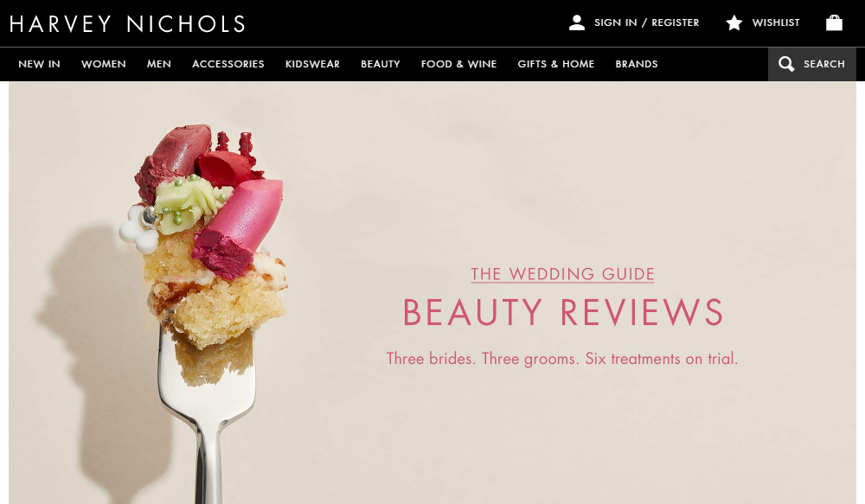Open the New In menu
865x504 pixels.
coord(39,64)
